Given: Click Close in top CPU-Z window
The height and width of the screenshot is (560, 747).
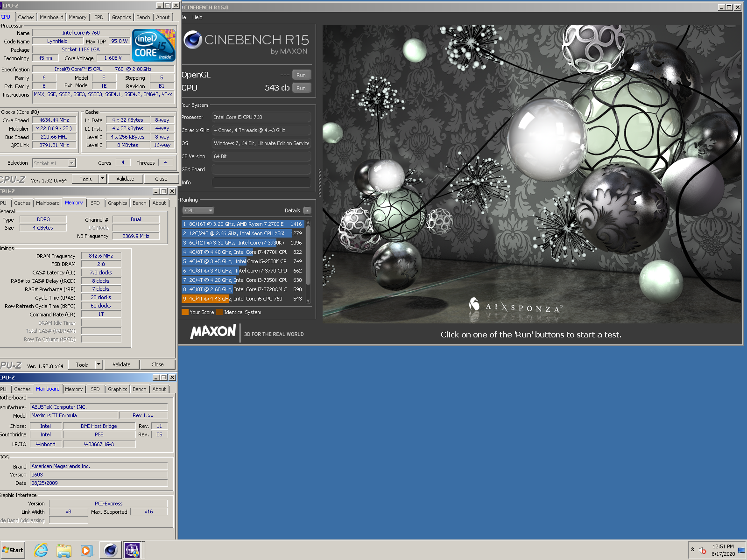Looking at the screenshot, I should [x=161, y=179].
